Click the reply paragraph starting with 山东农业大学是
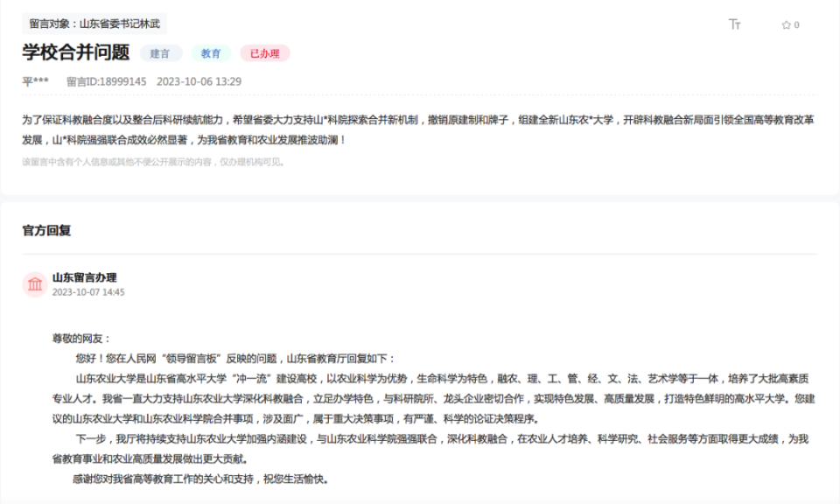Image resolution: width=840 pixels, height=504 pixels. [x=429, y=399]
